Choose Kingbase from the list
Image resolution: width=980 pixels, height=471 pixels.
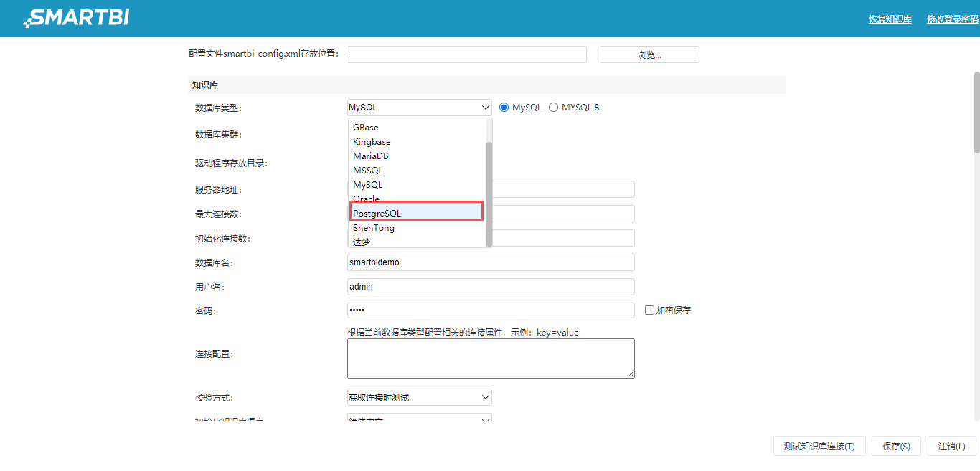coord(417,142)
